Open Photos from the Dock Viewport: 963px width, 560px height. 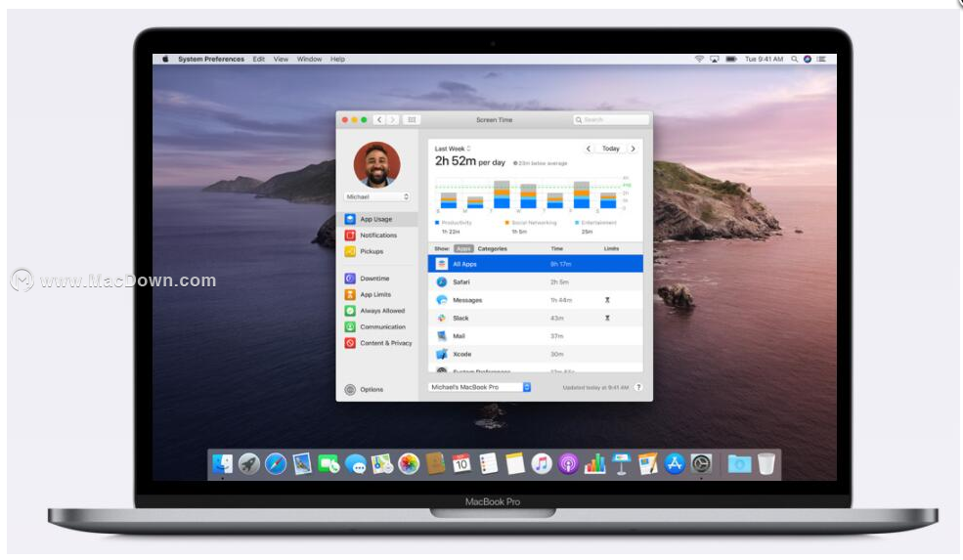tap(409, 464)
